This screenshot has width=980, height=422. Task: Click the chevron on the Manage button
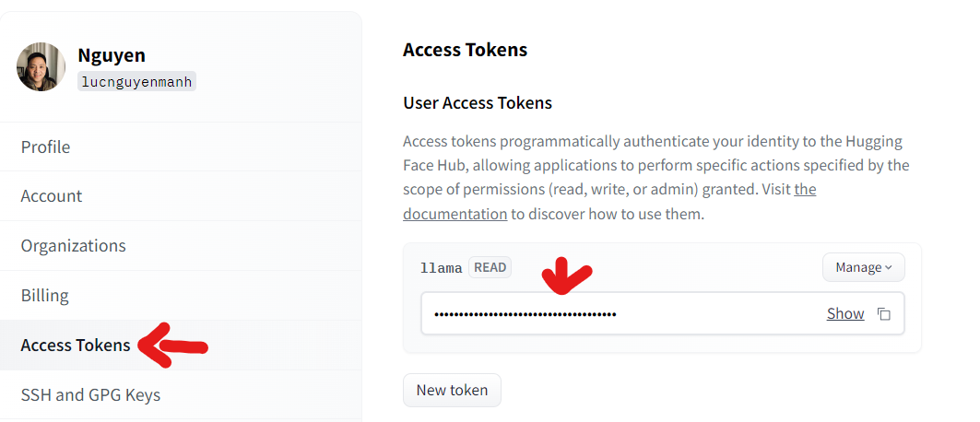pos(888,268)
